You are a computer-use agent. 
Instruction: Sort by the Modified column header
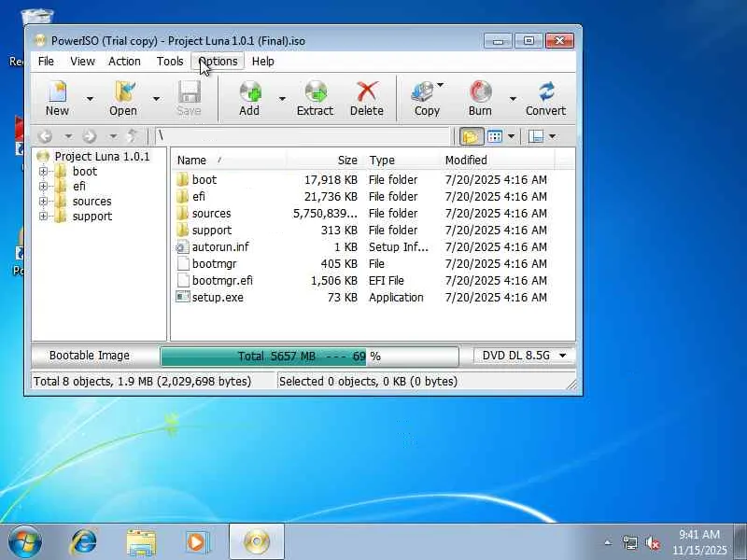click(498, 161)
